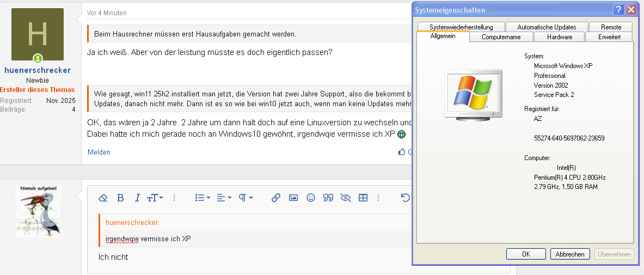Click into the reply editor text "Ich nicht"
The width and height of the screenshot is (644, 275).
(x=113, y=258)
